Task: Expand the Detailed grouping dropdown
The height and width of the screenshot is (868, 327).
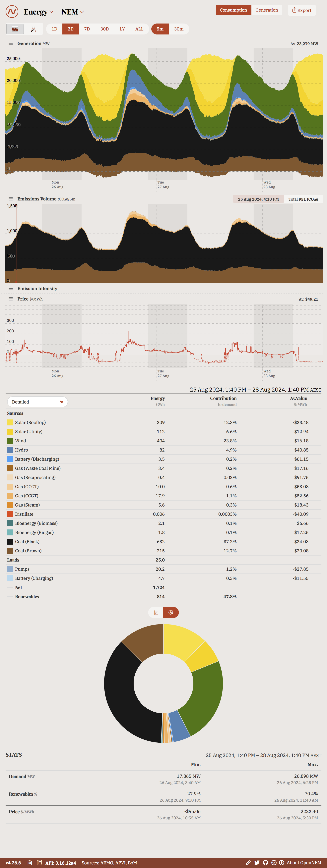Action: point(37,402)
